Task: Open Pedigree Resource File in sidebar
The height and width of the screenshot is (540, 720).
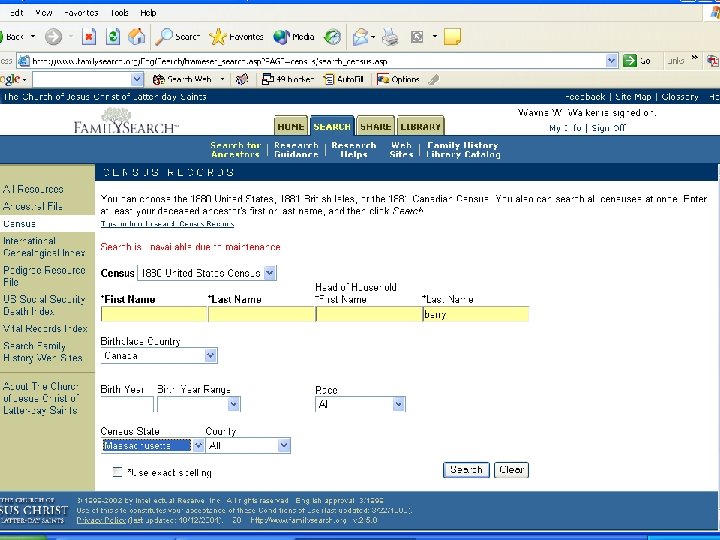Action: [x=44, y=276]
